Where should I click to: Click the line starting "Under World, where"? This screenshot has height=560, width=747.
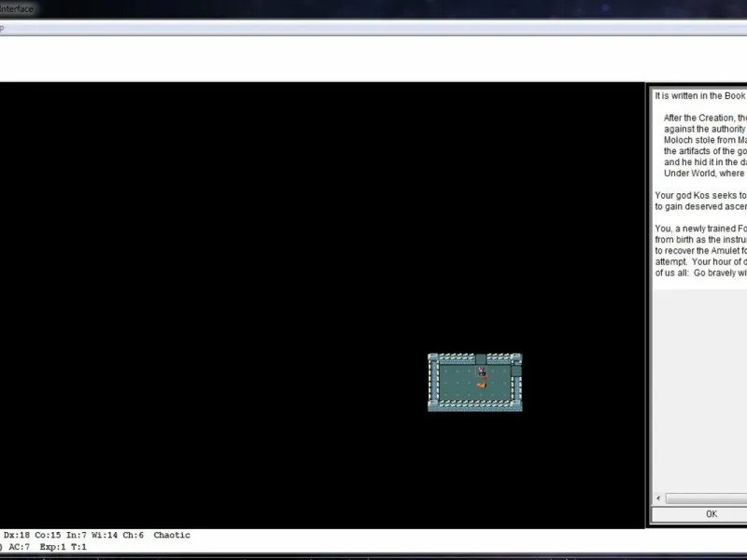tap(706, 174)
